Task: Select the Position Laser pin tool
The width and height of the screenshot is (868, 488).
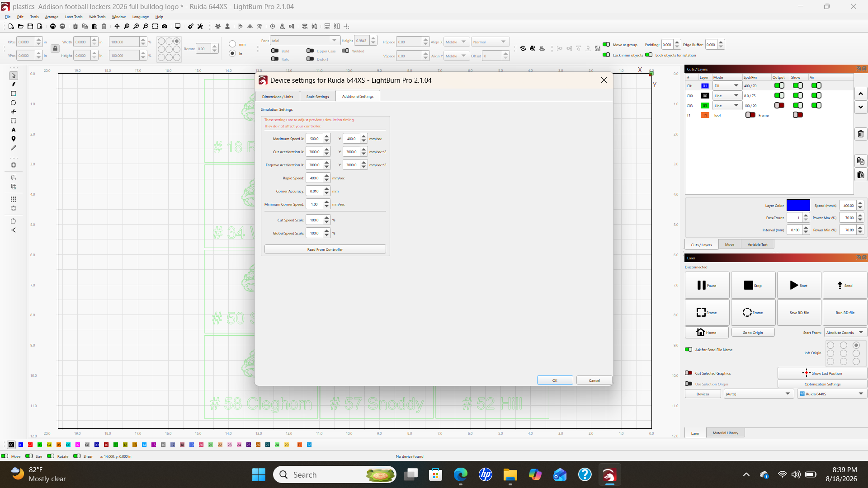Action: tap(14, 139)
